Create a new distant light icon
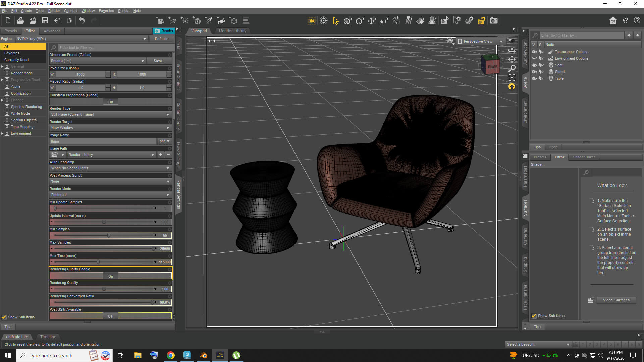 pyautogui.click(x=172, y=21)
